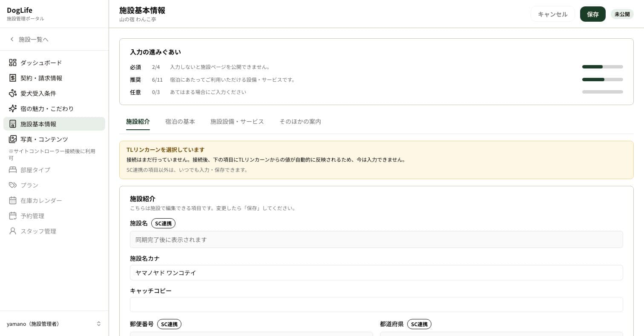Click the building icon for 施設基本情報
644x336 pixels.
13,124
